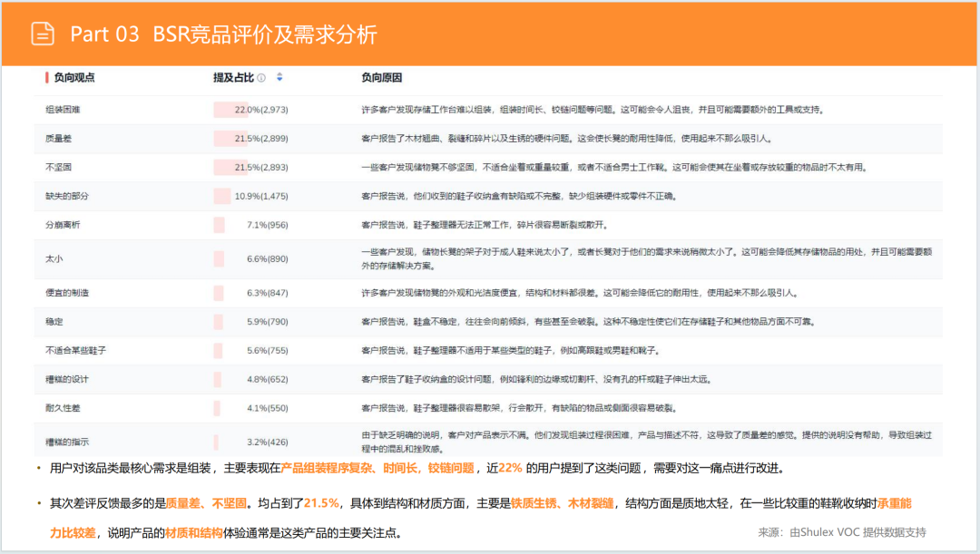Click the 7.1%(956) value
This screenshot has height=554, width=980.
click(268, 224)
